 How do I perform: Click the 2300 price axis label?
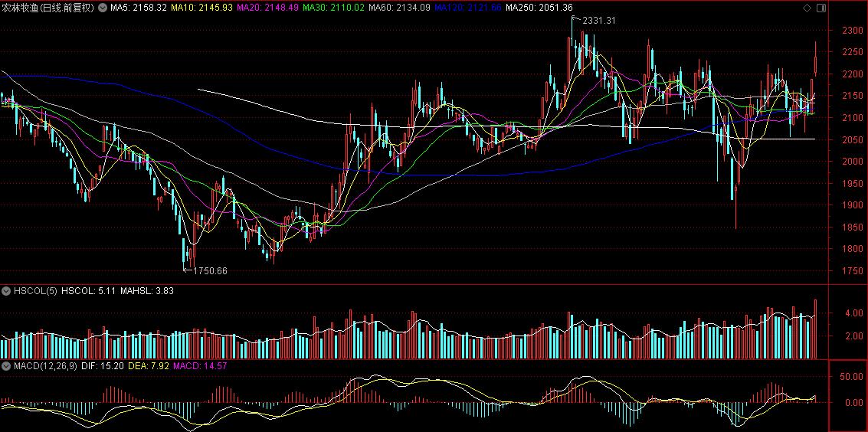point(851,31)
